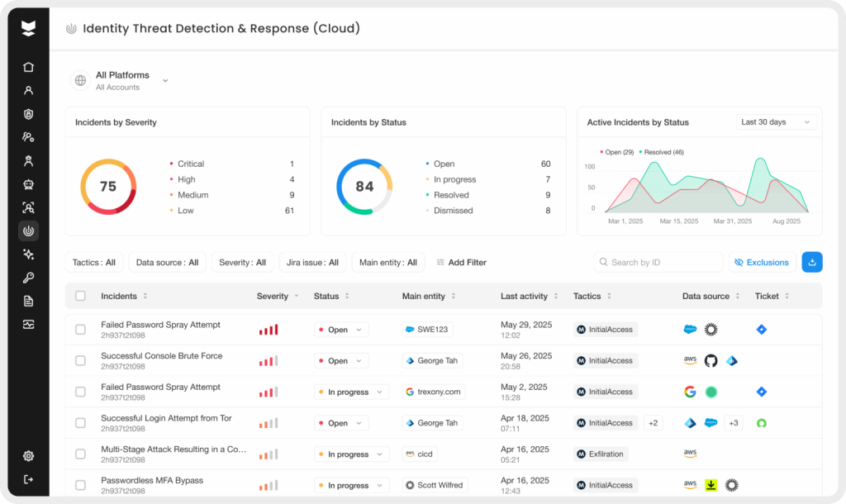Click the GitHub data source icon
This screenshot has height=504, width=846.
[x=711, y=361]
